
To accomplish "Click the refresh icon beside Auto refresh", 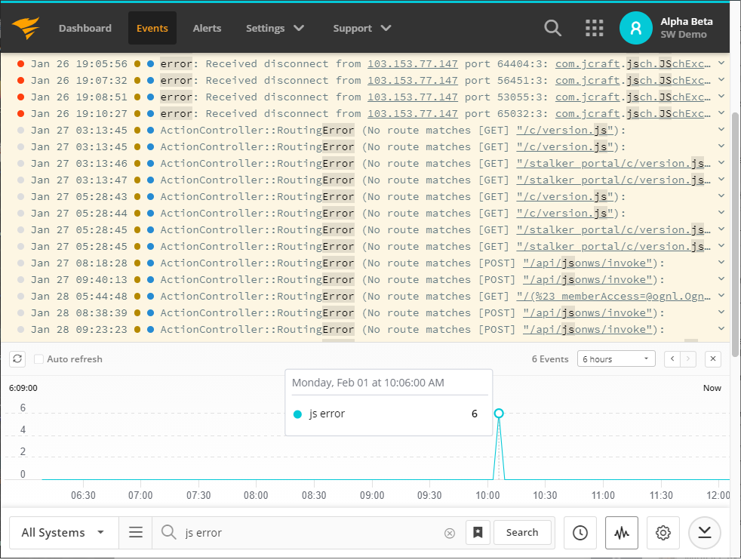I will point(17,359).
